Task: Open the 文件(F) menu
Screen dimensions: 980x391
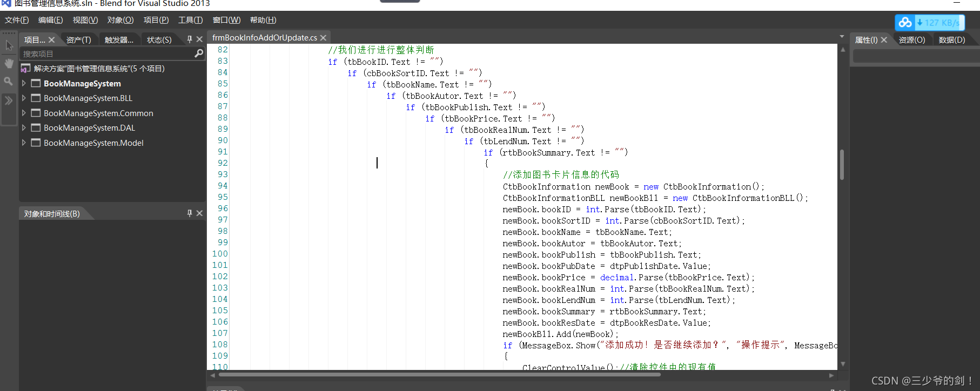Action: tap(17, 20)
